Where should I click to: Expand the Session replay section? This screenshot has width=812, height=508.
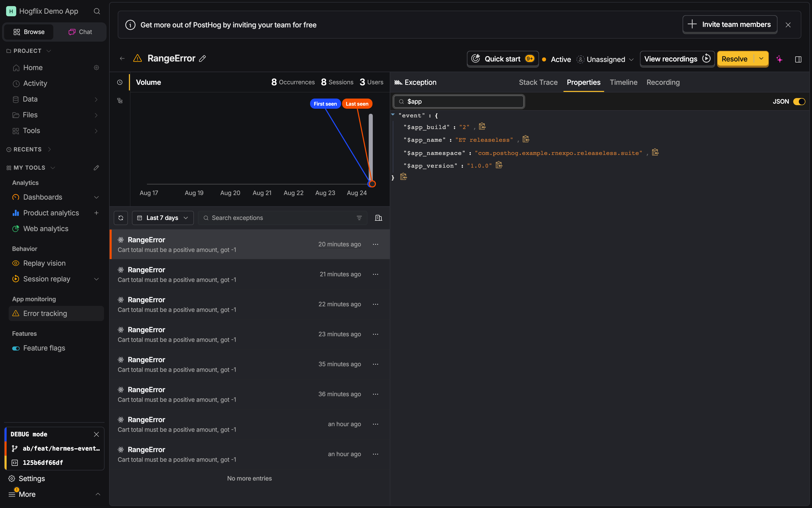coord(96,279)
